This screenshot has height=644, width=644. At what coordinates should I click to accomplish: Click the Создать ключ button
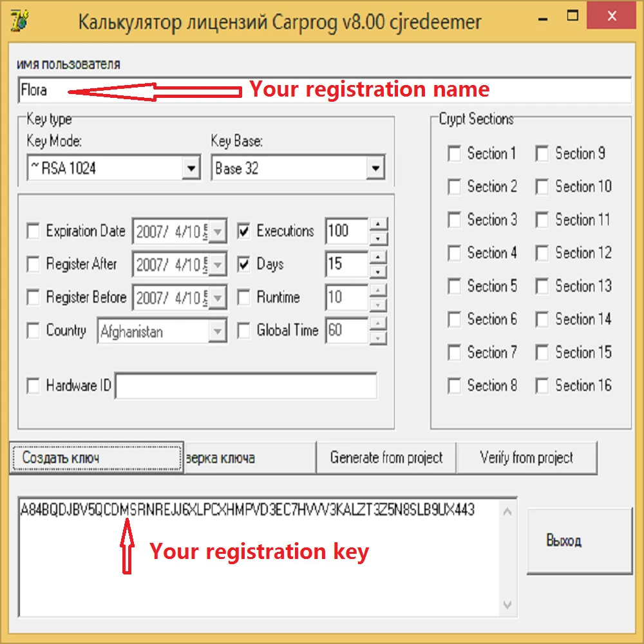click(97, 457)
